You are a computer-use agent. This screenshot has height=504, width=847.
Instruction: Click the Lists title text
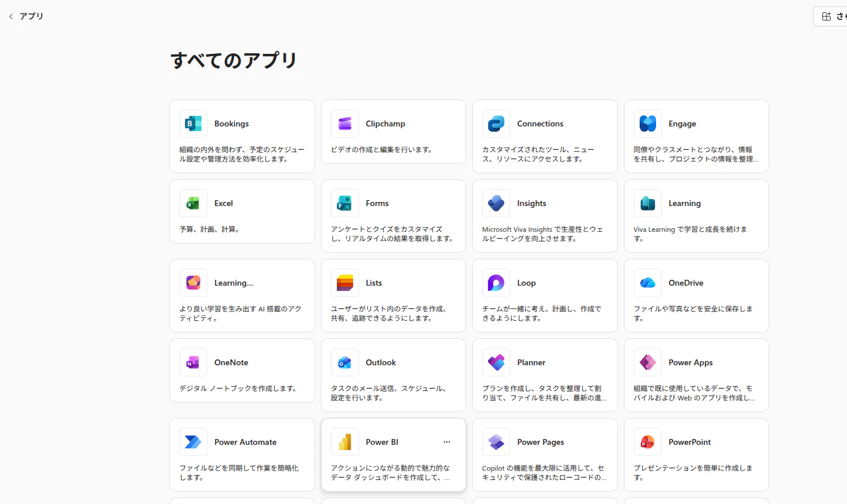click(374, 283)
